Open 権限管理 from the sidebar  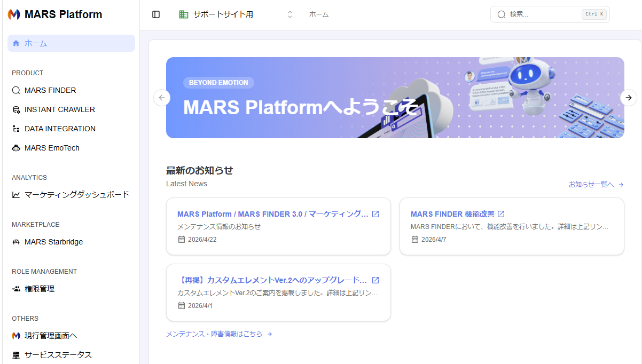pos(71,289)
